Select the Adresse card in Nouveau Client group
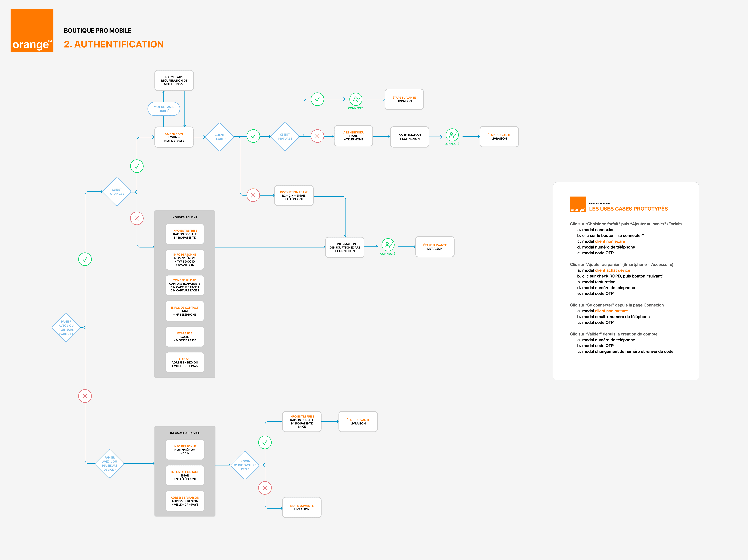748x560 pixels. point(185,362)
